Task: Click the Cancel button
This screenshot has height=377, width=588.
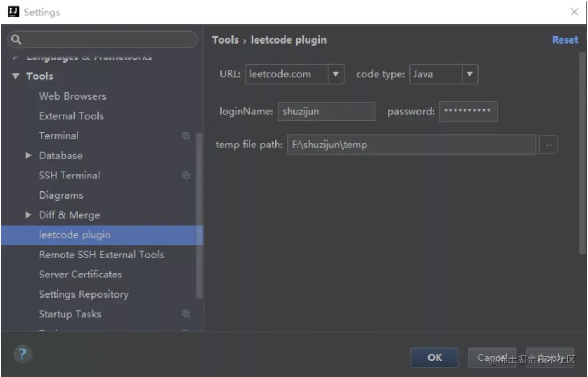Action: [x=492, y=357]
